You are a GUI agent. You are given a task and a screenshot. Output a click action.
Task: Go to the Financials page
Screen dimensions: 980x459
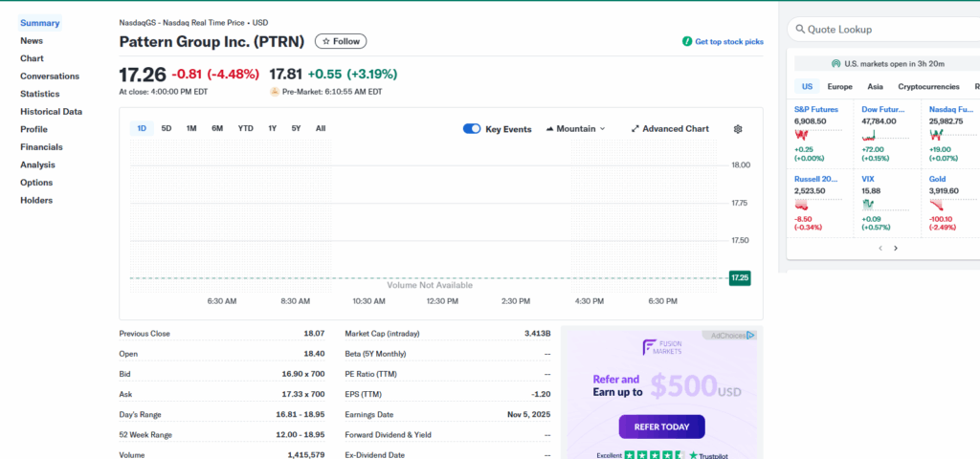click(x=41, y=147)
